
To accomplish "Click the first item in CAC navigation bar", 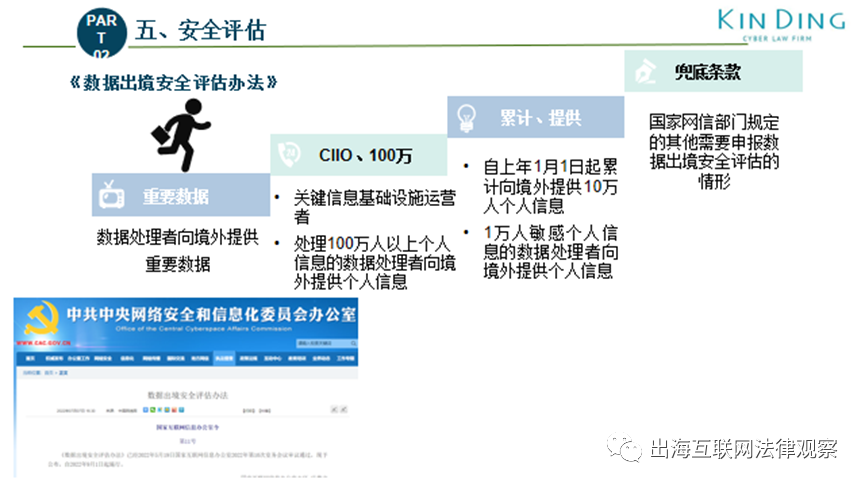I will click(30, 358).
